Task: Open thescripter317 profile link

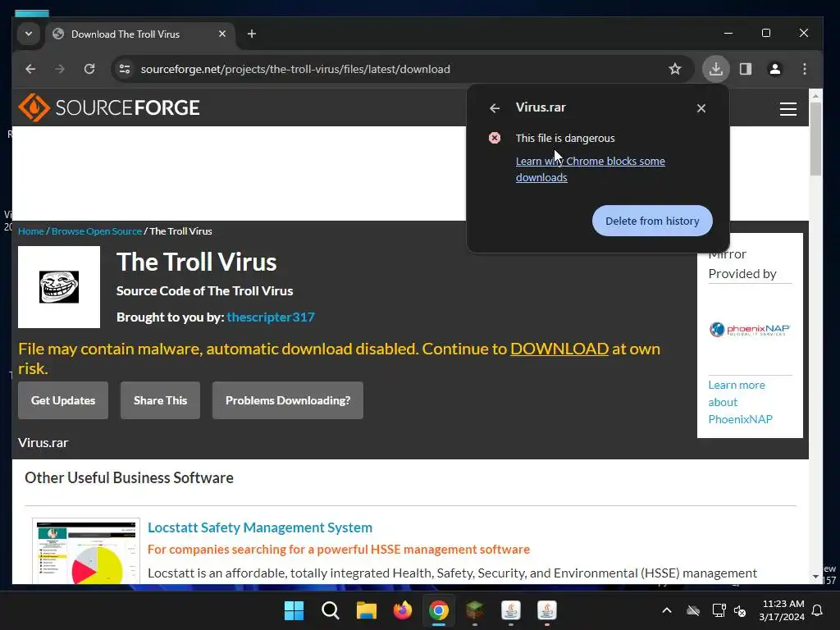Action: pos(271,317)
